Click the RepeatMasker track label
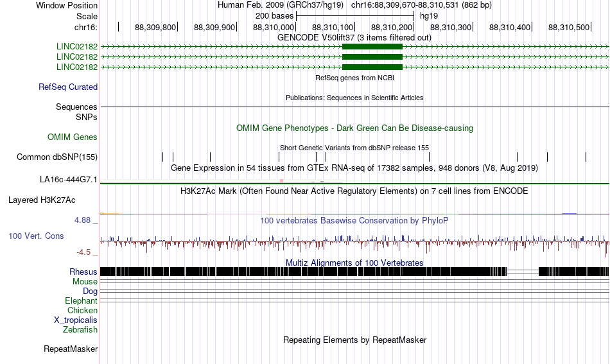Screen dimensions: 610x364 click(71, 349)
